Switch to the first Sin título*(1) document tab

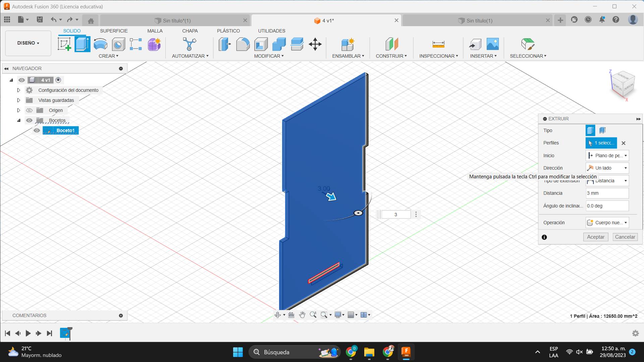(x=174, y=21)
